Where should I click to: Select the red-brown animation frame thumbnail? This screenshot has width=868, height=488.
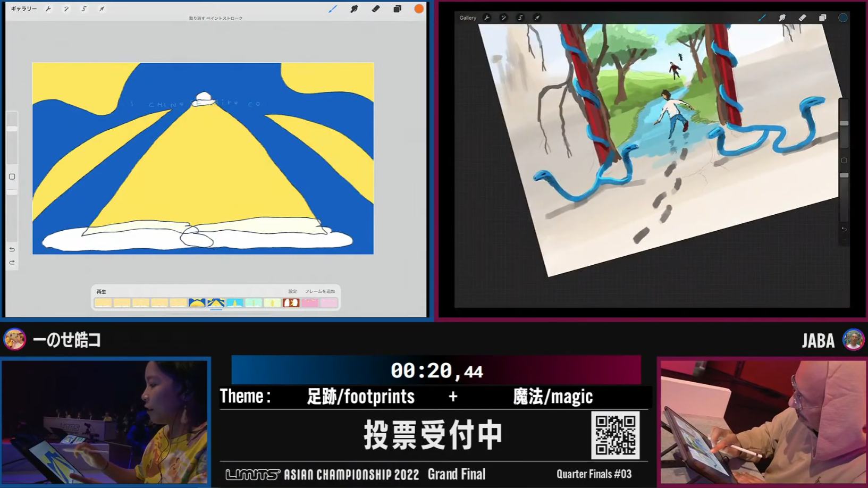point(291,303)
